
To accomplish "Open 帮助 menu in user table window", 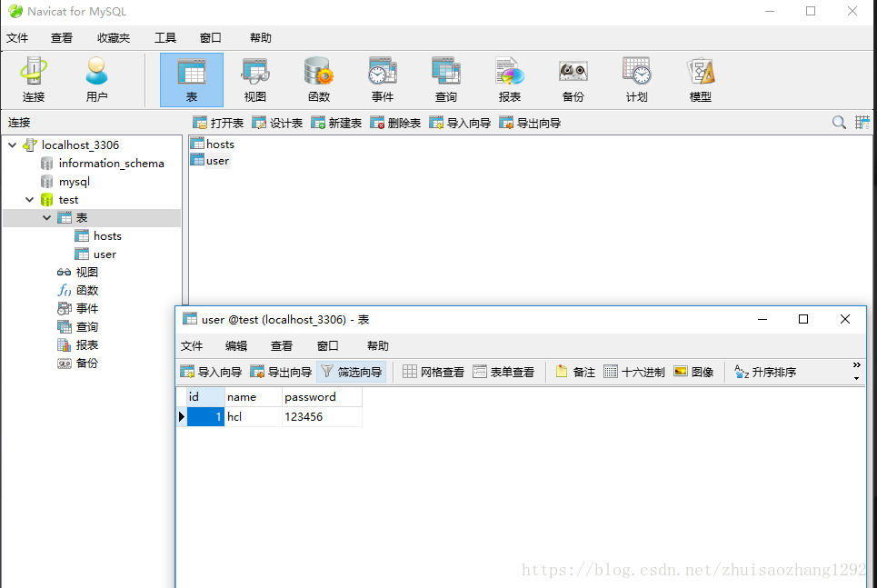I will pyautogui.click(x=378, y=345).
